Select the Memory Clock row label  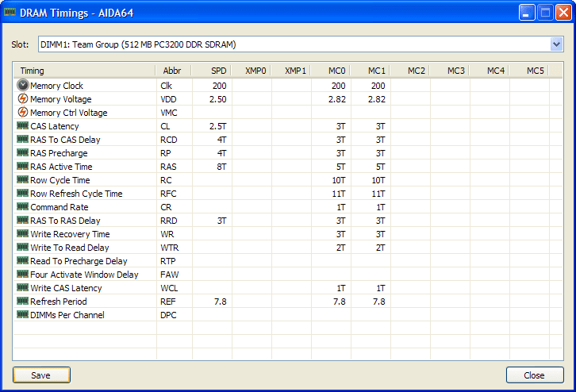pyautogui.click(x=56, y=86)
